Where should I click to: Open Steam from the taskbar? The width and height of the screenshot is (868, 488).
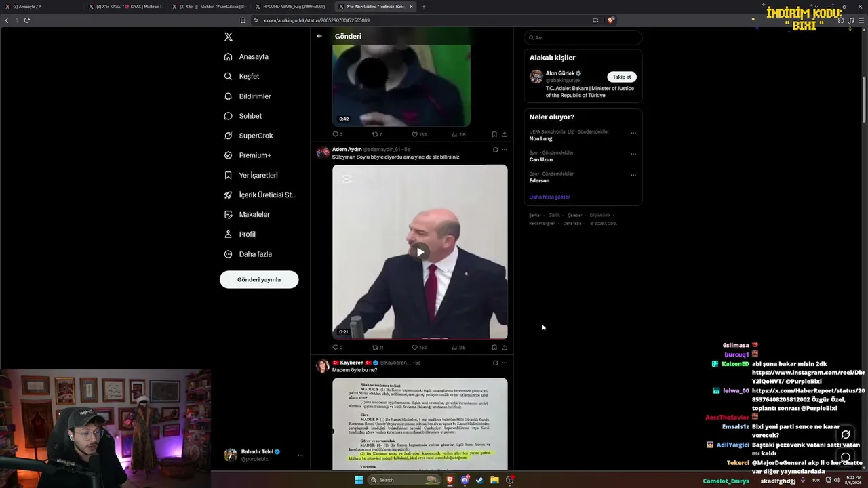[x=479, y=480]
